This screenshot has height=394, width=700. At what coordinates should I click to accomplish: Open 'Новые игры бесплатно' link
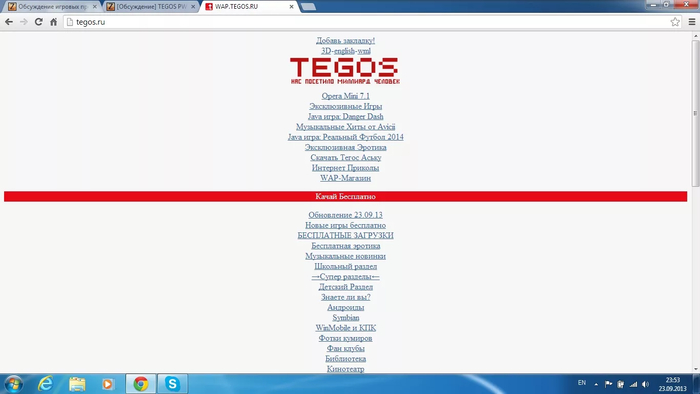346,225
